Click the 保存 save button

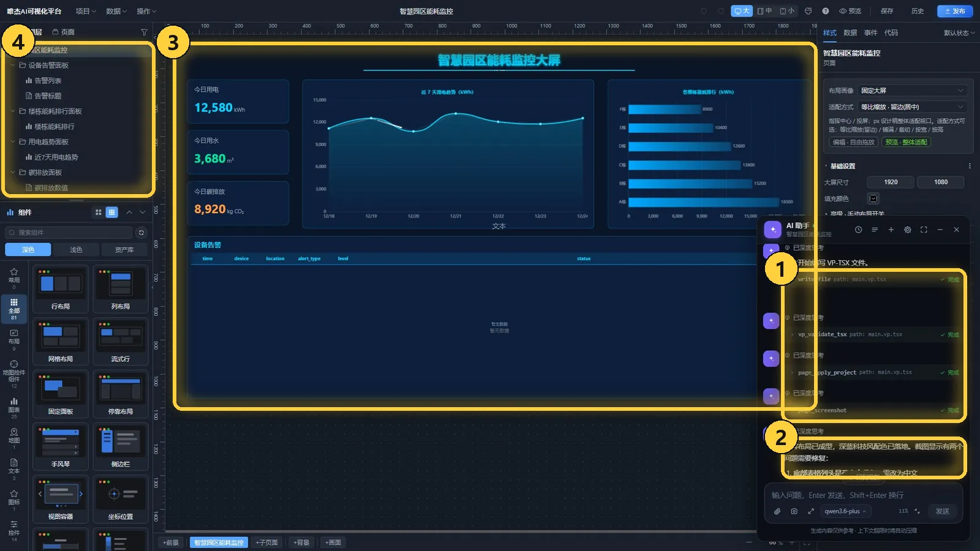click(x=887, y=11)
